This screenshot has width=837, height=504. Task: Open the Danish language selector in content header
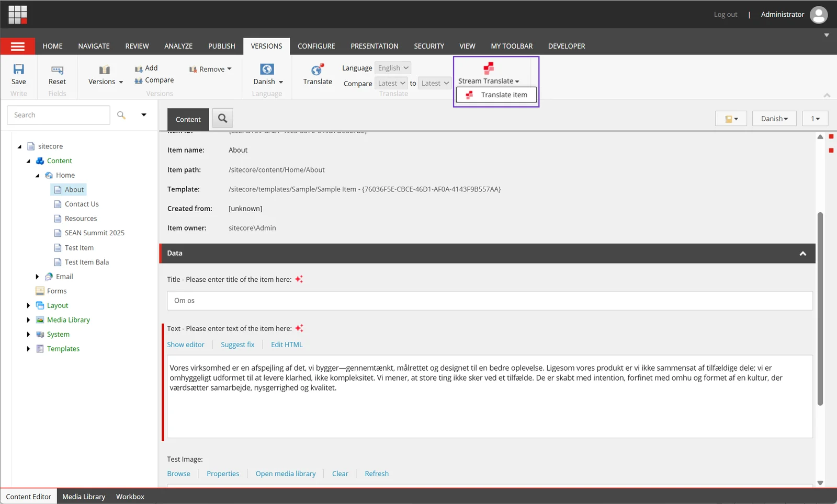tap(774, 119)
